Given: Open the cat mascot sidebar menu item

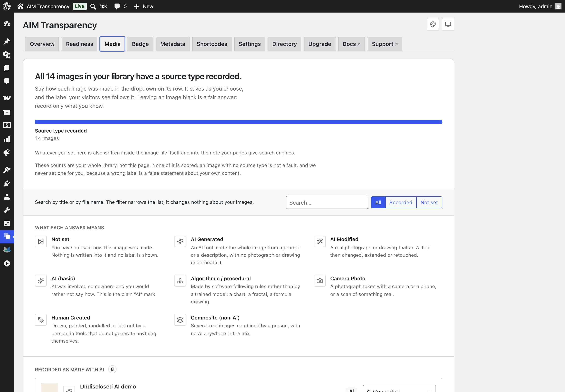Looking at the screenshot, I should click(7, 250).
